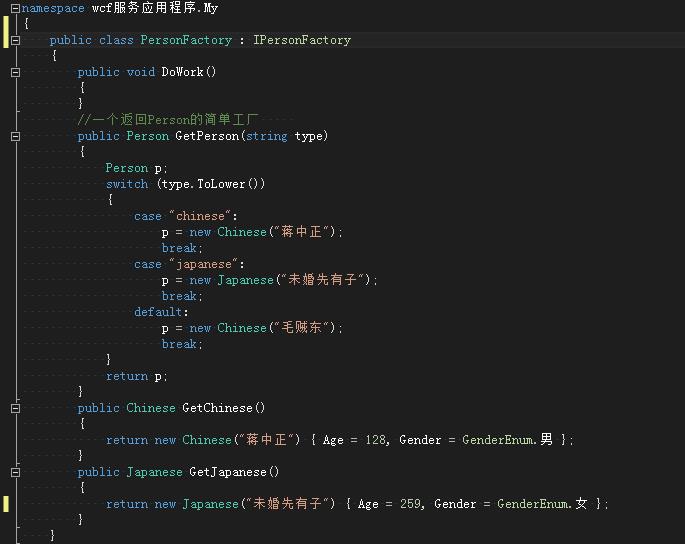Click the Age value 259
Image resolution: width=685 pixels, height=544 pixels.
(x=410, y=504)
